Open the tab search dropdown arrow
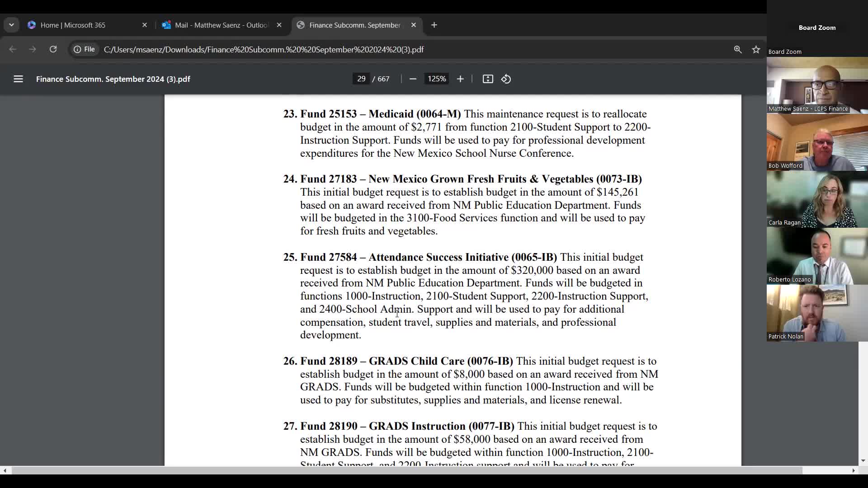 pos(11,25)
